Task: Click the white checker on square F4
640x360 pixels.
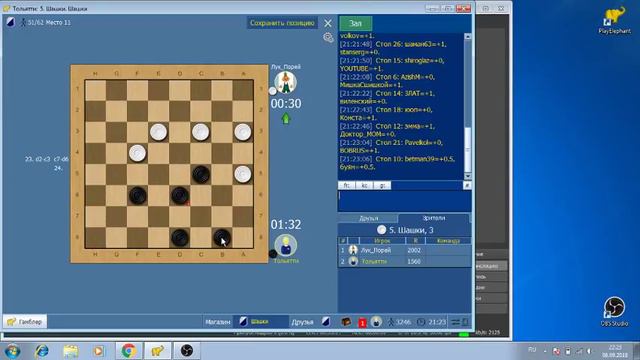Action: point(138,153)
